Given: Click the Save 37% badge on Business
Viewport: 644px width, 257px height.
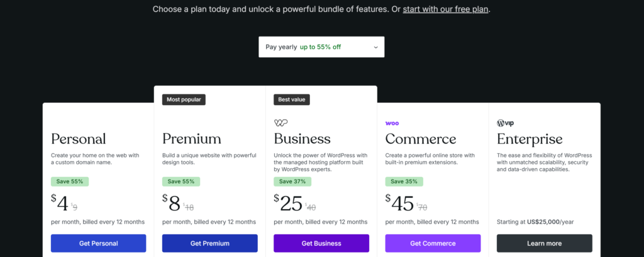Looking at the screenshot, I should click(x=291, y=181).
